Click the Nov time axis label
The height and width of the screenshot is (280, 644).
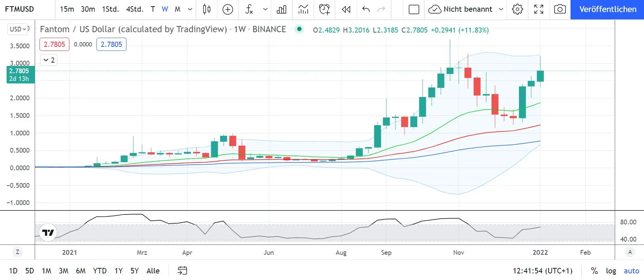coord(459,252)
